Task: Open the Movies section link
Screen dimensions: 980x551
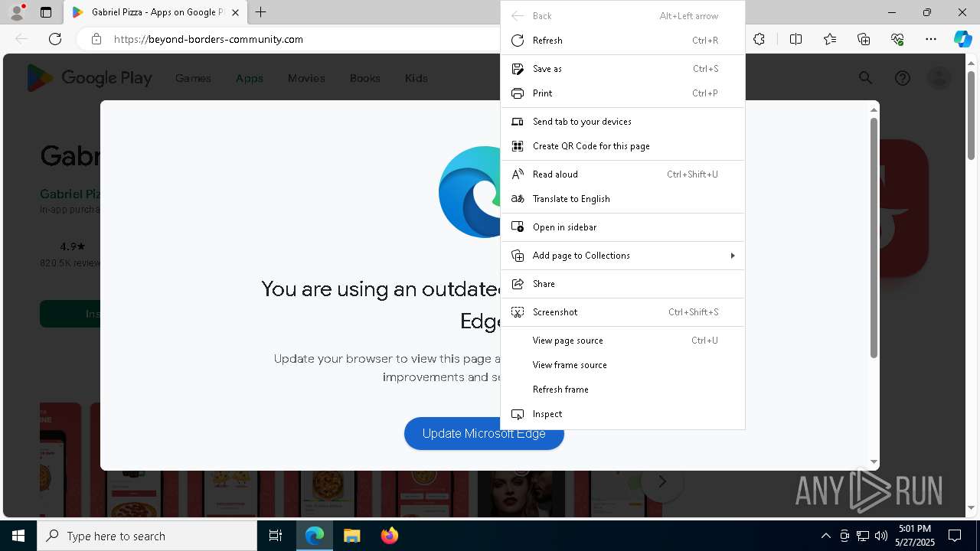Action: (306, 78)
